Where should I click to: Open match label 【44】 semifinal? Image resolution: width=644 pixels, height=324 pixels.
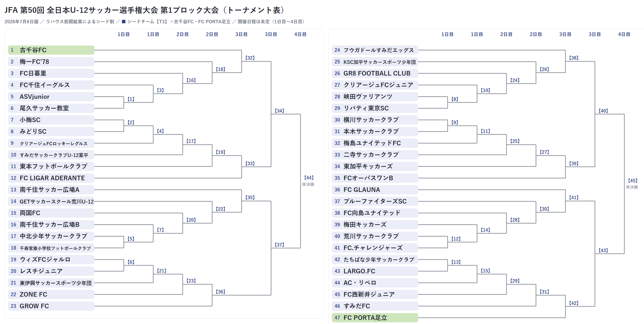click(x=309, y=178)
